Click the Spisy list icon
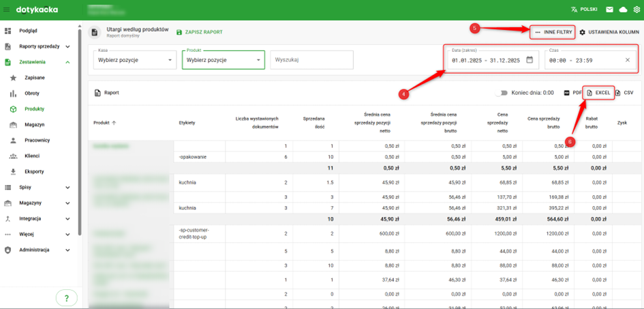644x309 pixels. [x=7, y=188]
